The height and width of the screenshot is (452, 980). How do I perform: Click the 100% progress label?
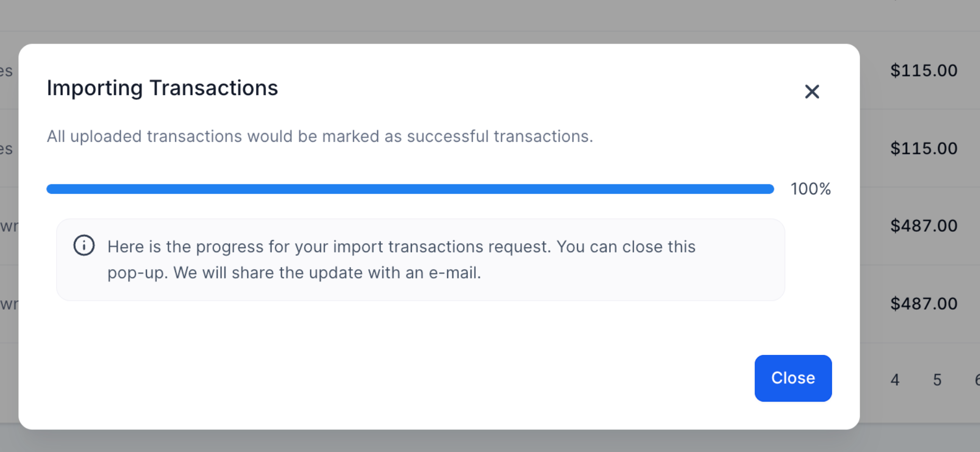click(810, 189)
